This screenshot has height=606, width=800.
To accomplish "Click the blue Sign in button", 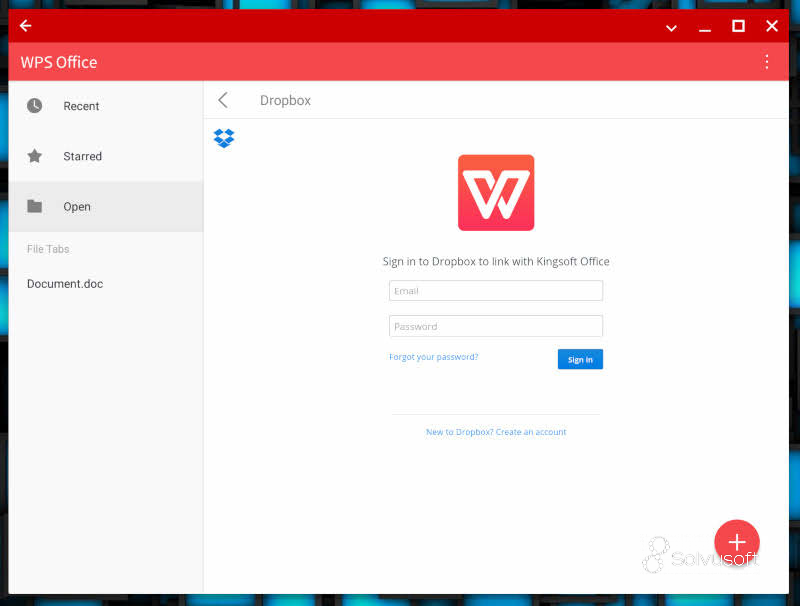I will click(x=580, y=359).
